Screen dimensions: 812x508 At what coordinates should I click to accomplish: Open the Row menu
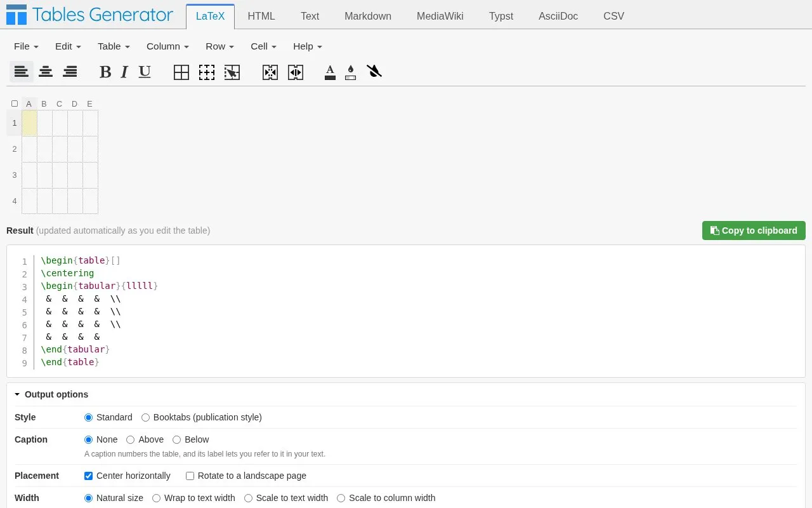coord(219,46)
